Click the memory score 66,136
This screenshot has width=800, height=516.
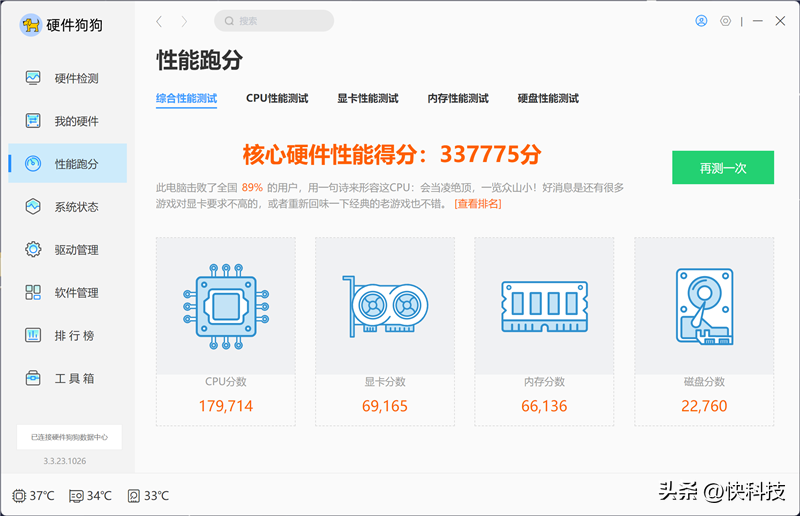(544, 406)
